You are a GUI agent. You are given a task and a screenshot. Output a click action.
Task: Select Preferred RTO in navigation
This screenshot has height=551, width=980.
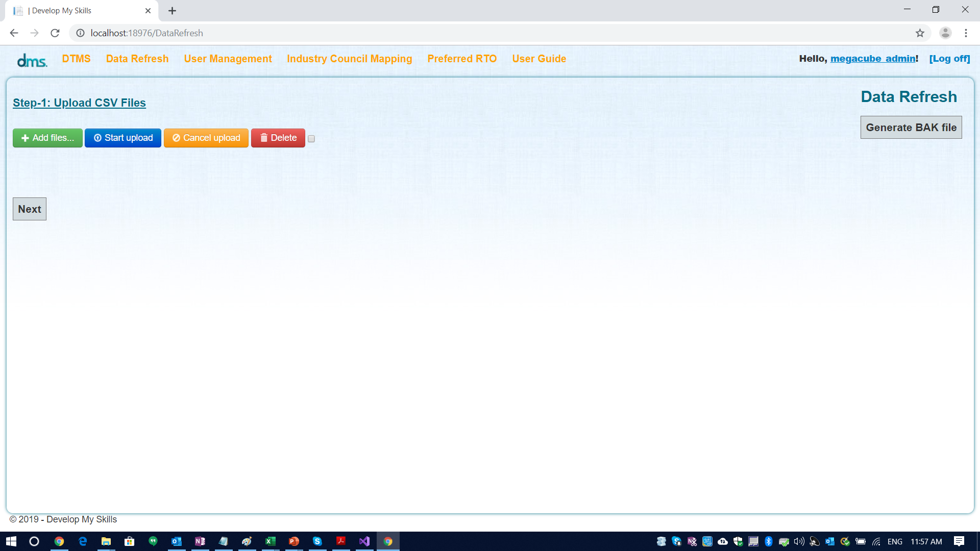point(462,59)
